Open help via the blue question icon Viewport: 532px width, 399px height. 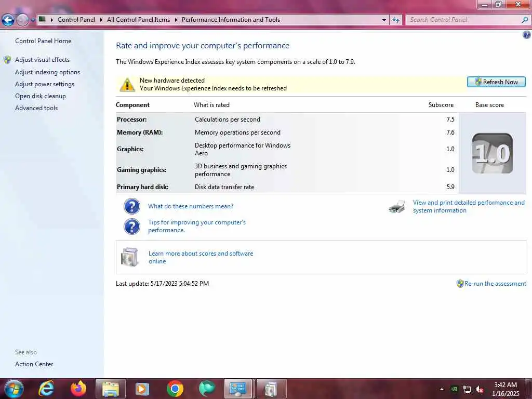[x=527, y=35]
